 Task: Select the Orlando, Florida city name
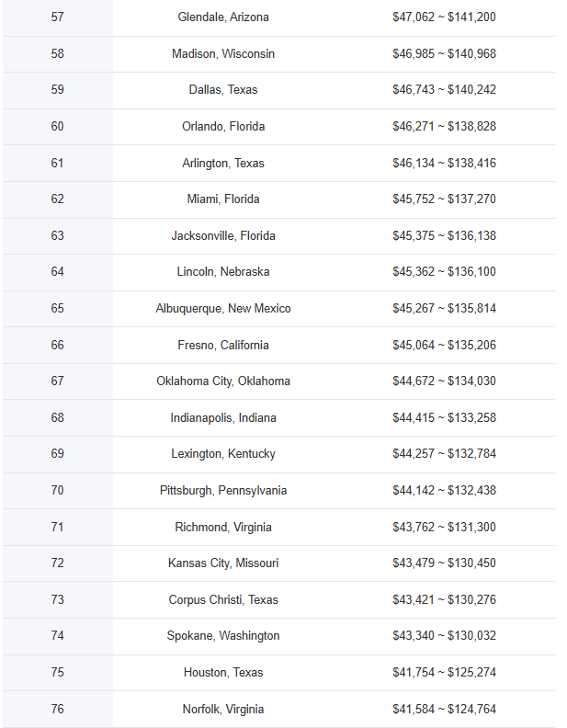tap(223, 126)
